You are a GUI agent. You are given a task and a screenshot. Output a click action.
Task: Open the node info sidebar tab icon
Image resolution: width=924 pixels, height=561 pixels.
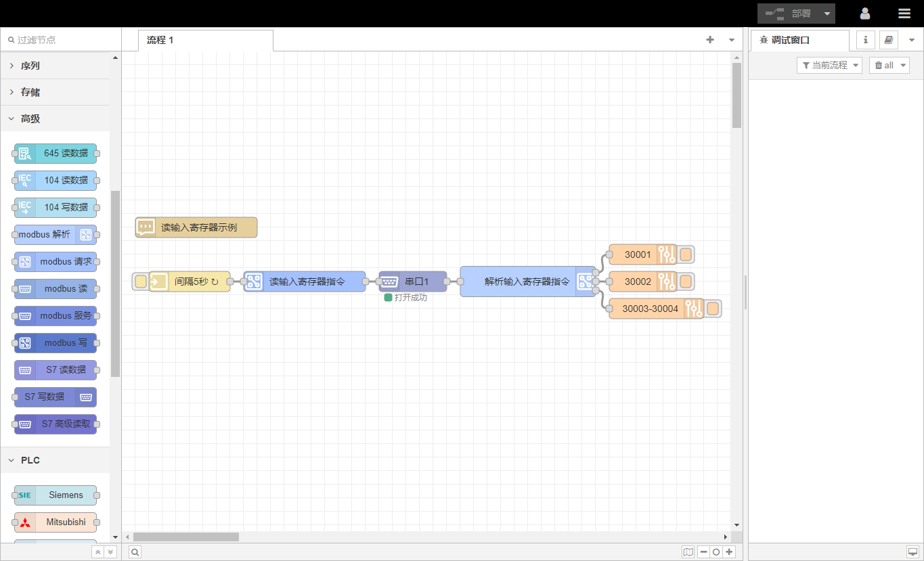[x=865, y=40]
